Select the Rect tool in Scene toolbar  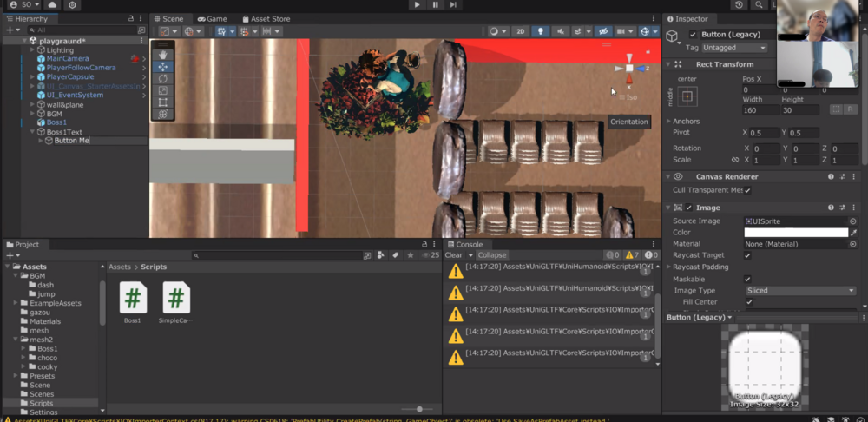pos(163,102)
